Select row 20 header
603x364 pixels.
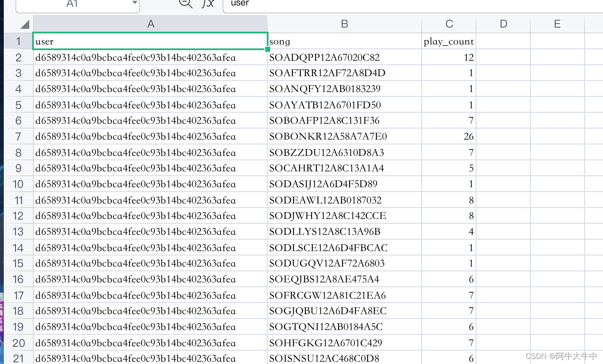coord(18,343)
